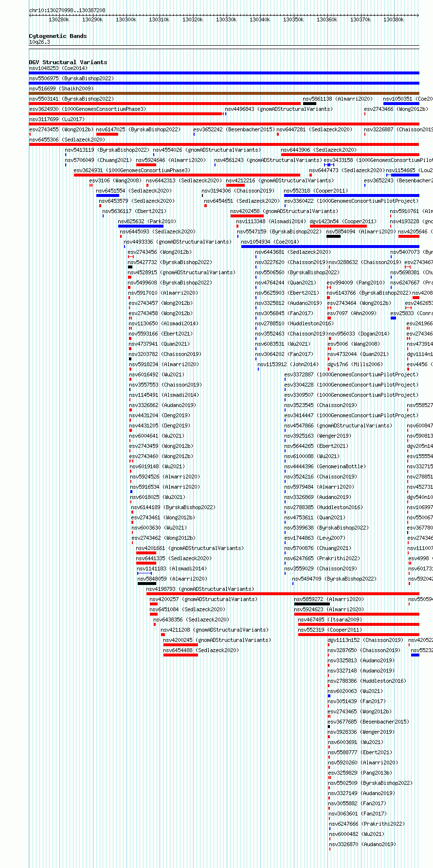Select the Cytogenetic Bands track title
The height and width of the screenshot is (868, 433).
[x=58, y=36]
